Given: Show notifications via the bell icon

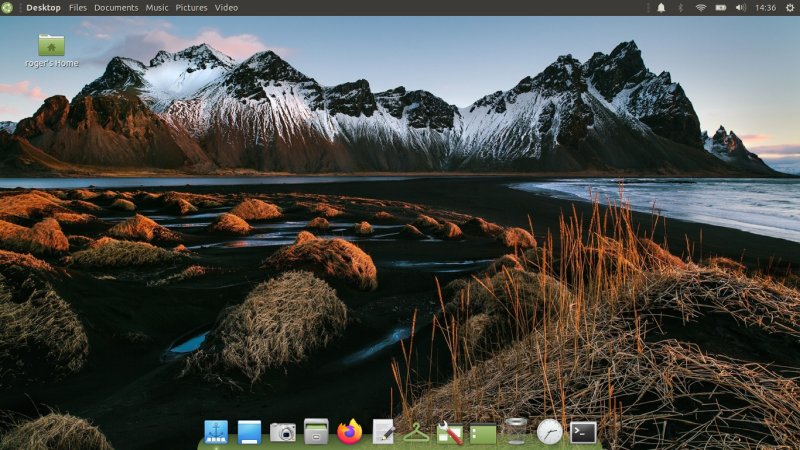Looking at the screenshot, I should (x=660, y=7).
